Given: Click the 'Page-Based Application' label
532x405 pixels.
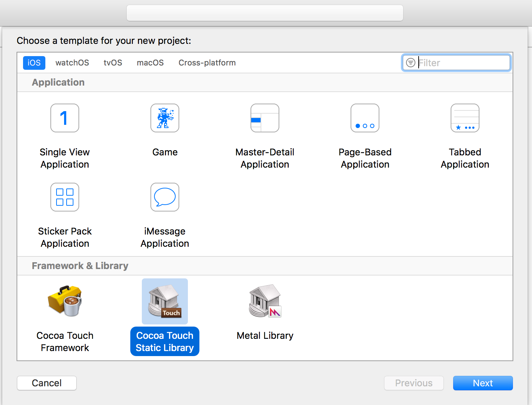Looking at the screenshot, I should 365,158.
